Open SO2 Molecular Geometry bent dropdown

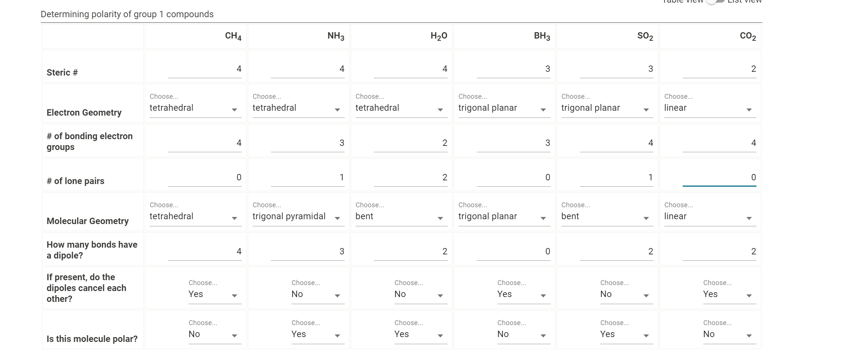coord(607,217)
